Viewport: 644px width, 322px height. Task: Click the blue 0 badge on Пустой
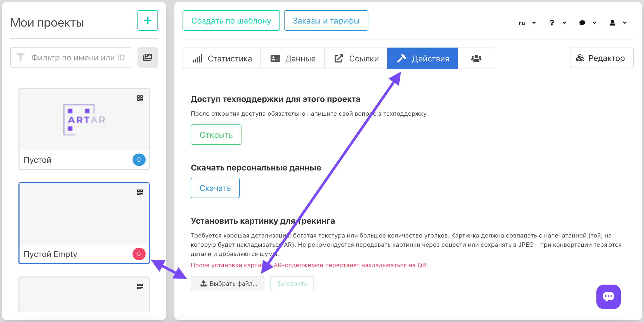click(x=139, y=160)
